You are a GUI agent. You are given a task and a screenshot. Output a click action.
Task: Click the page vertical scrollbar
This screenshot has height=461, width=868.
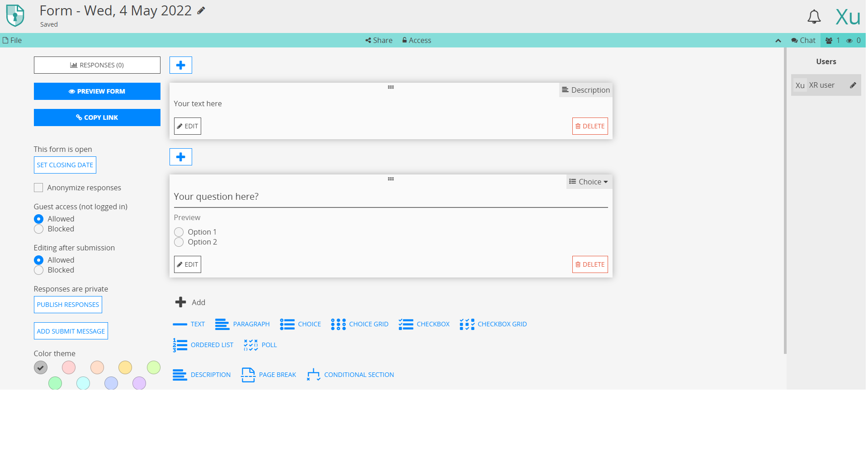point(785,201)
